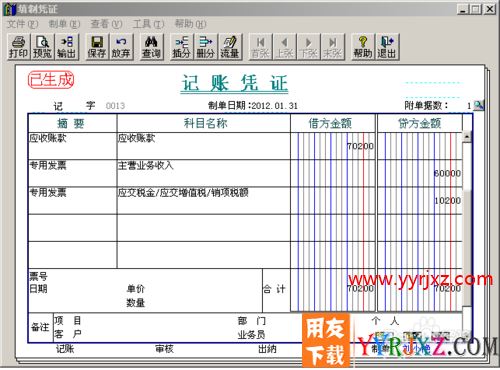
Task: Click the scrollbar up arrow beside 贷方金额
Action: click(467, 137)
